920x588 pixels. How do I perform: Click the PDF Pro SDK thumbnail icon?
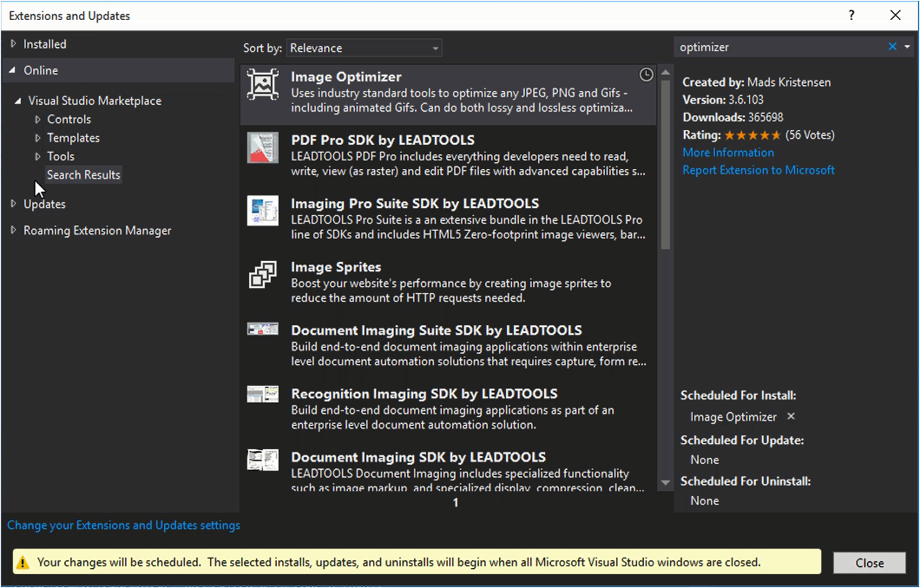tap(262, 147)
